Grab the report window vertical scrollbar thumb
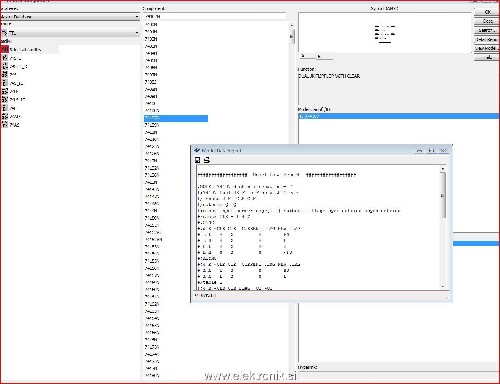500x384 pixels. point(443,195)
